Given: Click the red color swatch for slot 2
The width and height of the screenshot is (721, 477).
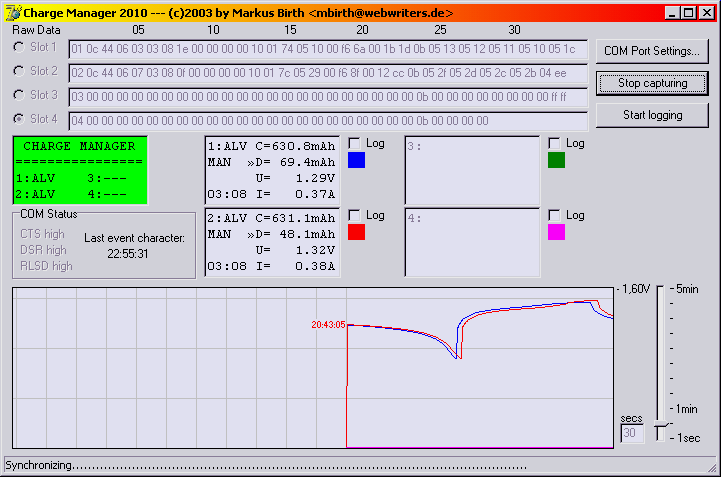Looking at the screenshot, I should point(357,232).
